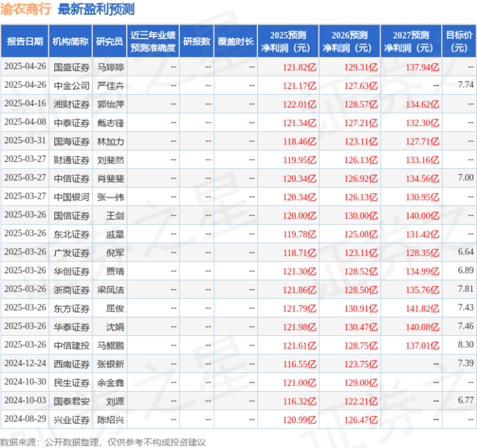The height and width of the screenshot is (448, 477).
Task: Click 华创证券 institution cell
Action: click(72, 271)
